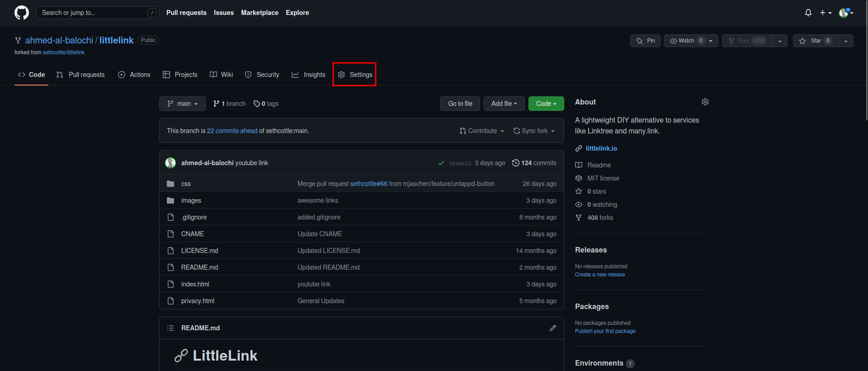
Task: Star this repository
Action: click(816, 41)
